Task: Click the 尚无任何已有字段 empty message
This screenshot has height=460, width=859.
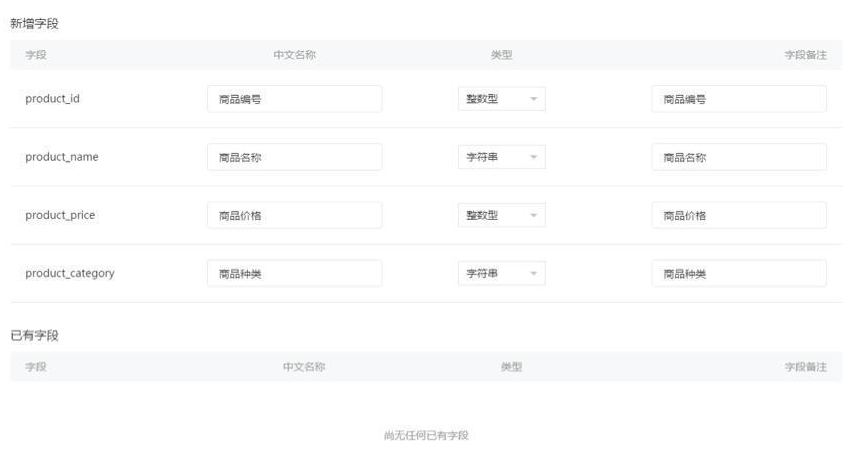Action: [x=426, y=435]
